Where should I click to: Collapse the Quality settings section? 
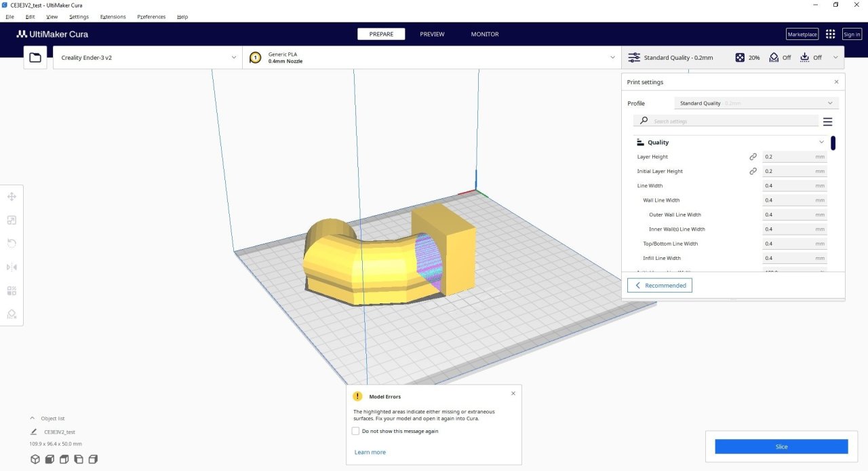[x=821, y=143]
